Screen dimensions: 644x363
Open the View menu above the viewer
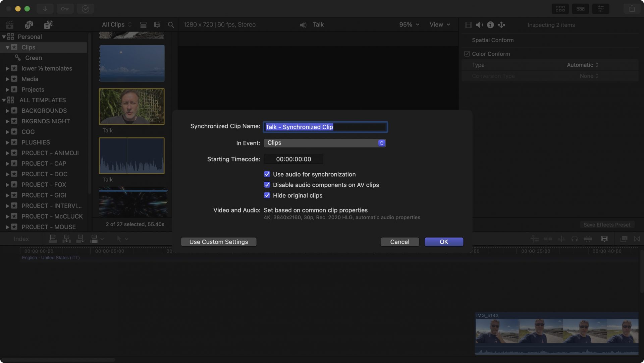point(440,24)
